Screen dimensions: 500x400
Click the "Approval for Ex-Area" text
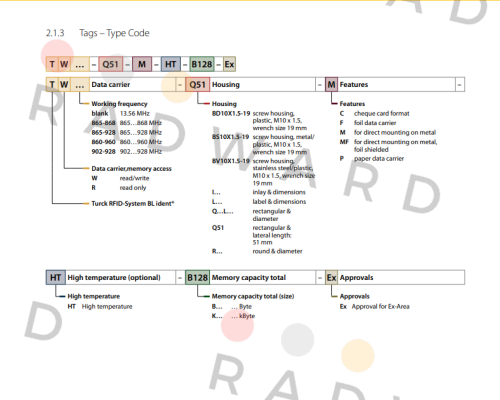(x=381, y=306)
